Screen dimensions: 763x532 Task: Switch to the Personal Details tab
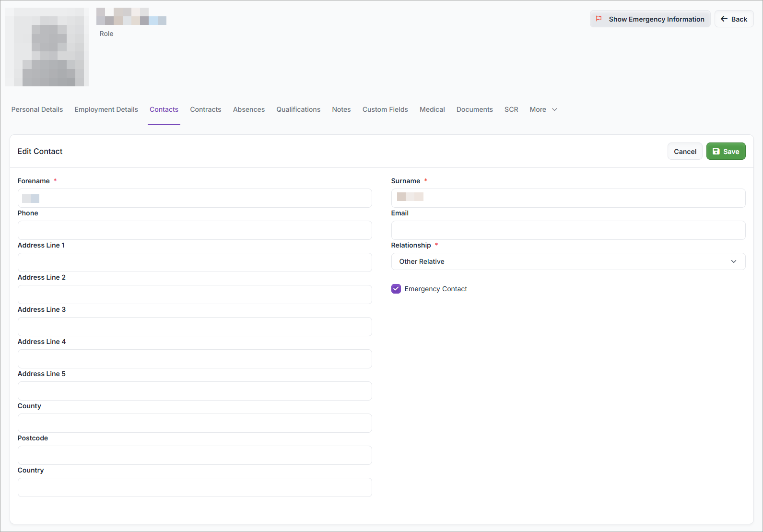[x=37, y=109]
